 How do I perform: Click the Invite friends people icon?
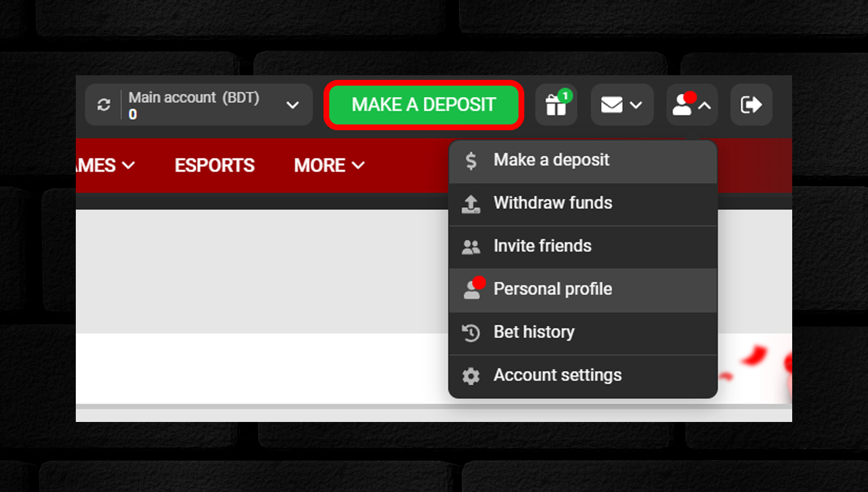click(x=471, y=247)
